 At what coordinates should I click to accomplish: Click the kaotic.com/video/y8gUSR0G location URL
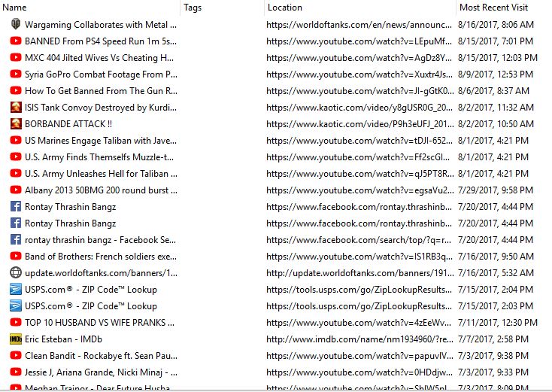click(360, 108)
